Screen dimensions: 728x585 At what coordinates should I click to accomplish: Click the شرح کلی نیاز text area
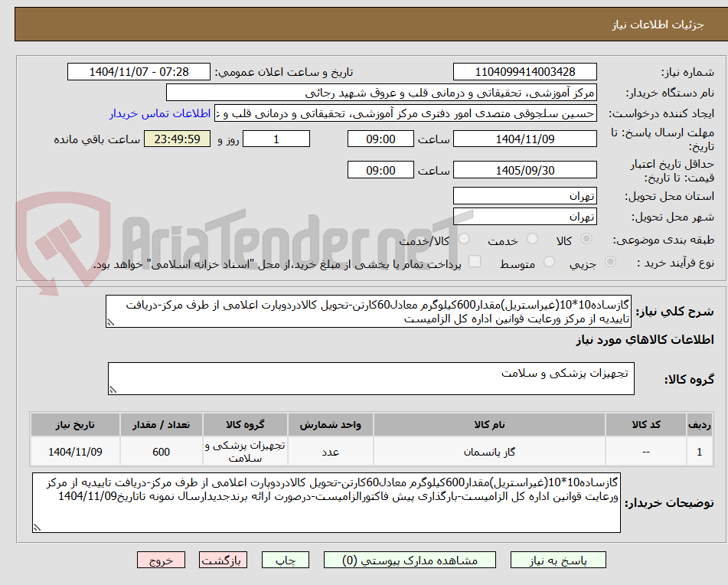tap(369, 312)
